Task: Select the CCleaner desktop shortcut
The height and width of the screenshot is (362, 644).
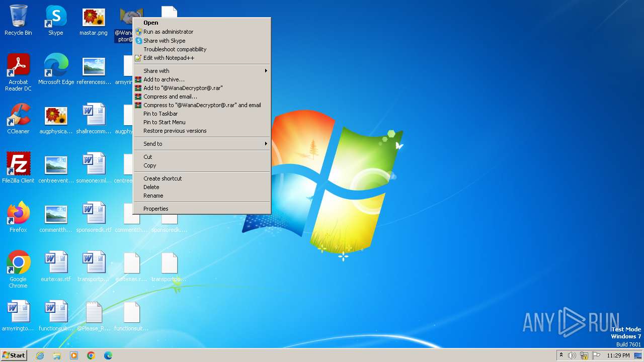Action: tap(18, 119)
